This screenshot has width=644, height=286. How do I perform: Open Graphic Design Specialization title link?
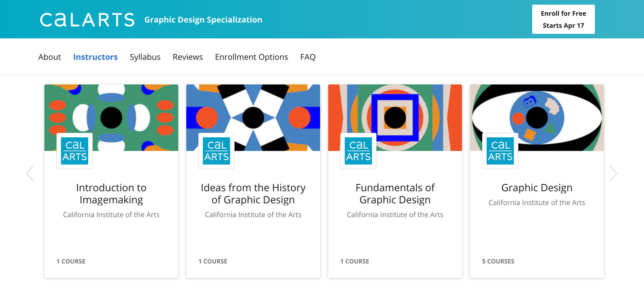(203, 20)
